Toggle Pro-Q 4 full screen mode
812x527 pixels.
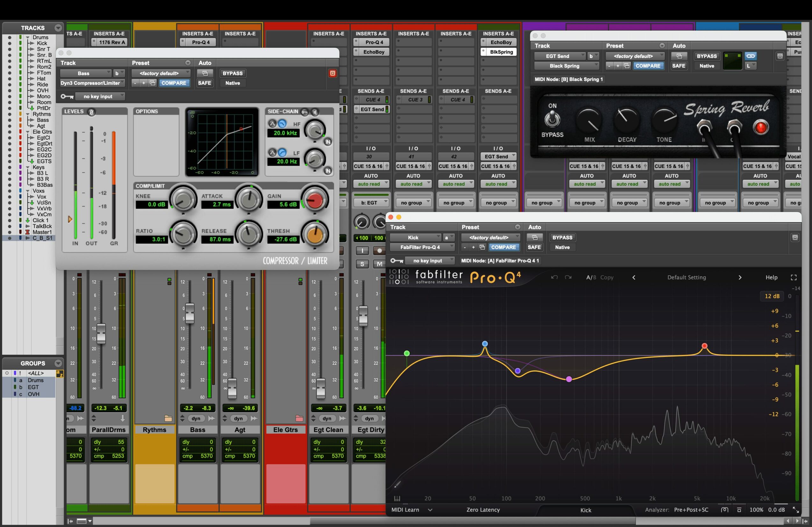(794, 278)
